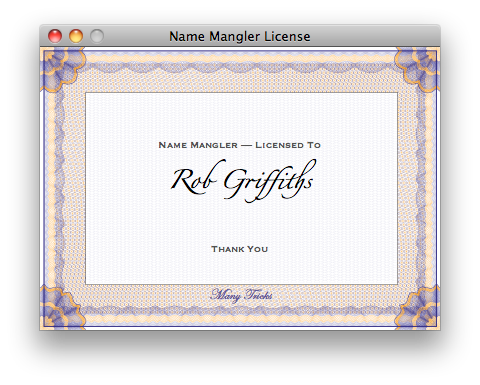
Task: Click the "Thank You" text
Action: coord(240,249)
